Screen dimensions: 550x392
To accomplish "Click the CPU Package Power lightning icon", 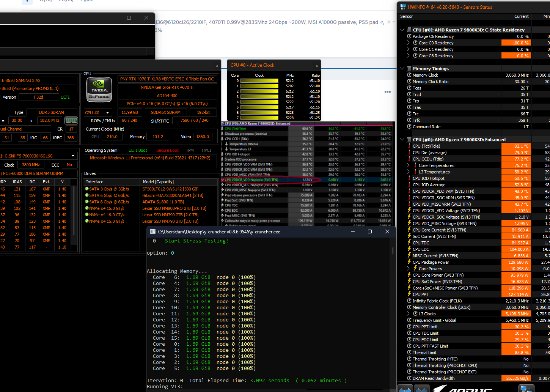I will 409,262.
